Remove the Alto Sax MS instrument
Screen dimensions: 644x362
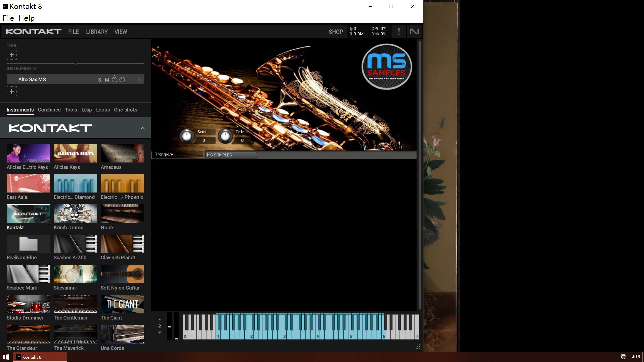click(x=139, y=80)
